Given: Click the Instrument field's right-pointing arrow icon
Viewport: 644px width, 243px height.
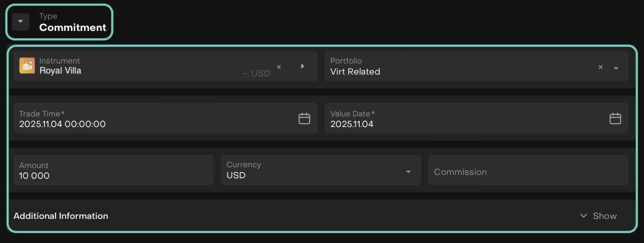Looking at the screenshot, I should (x=303, y=66).
